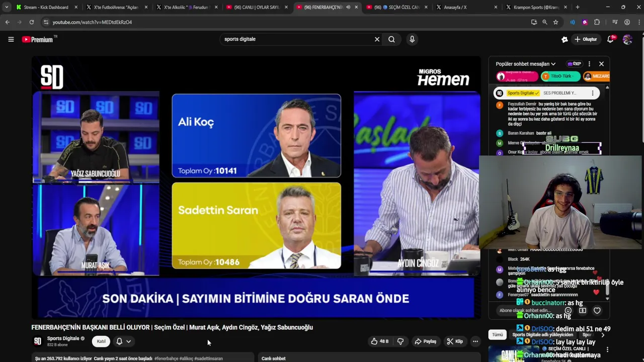Like the video (48 B)

coord(380,341)
